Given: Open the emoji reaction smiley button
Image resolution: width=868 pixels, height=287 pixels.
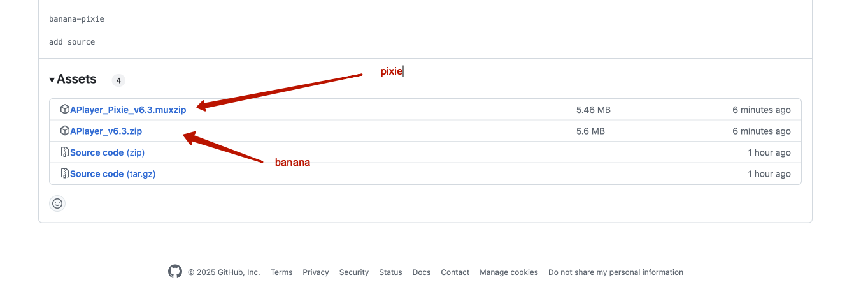Looking at the screenshot, I should tap(57, 203).
